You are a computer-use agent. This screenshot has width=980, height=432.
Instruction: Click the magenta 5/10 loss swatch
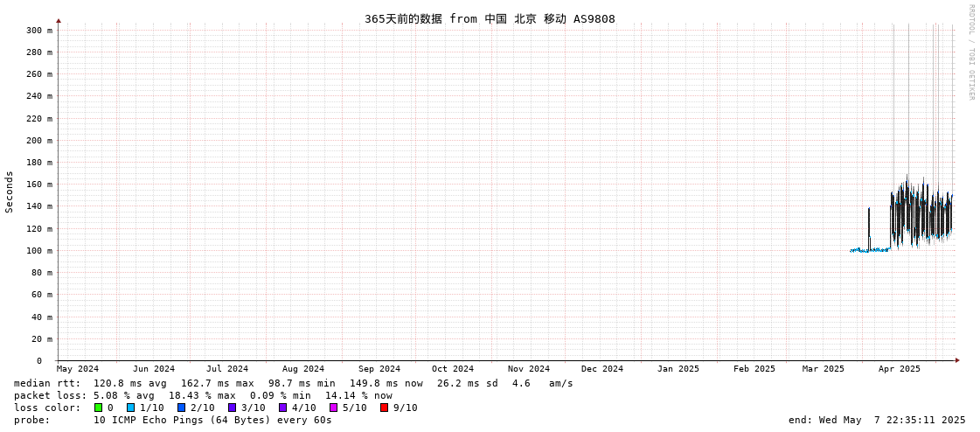coord(334,408)
